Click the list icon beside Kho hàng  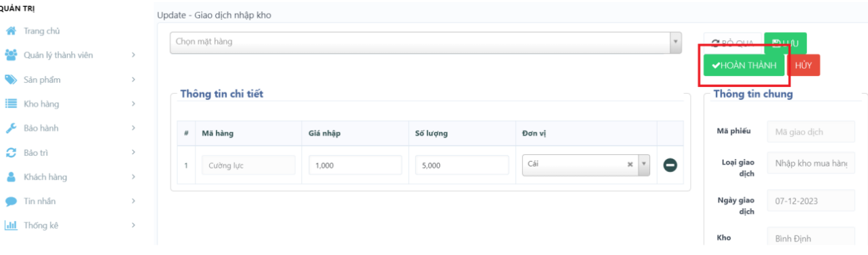click(11, 104)
